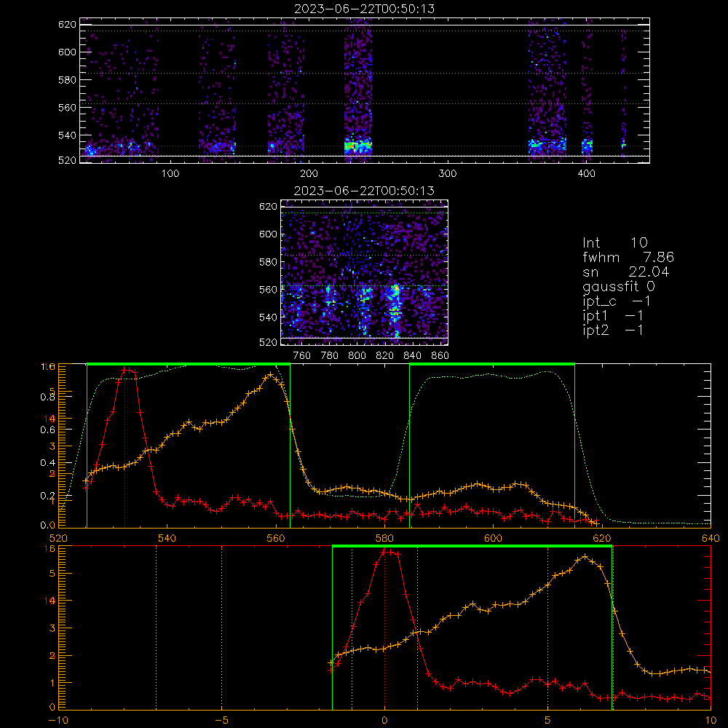This screenshot has height=728, width=728.
Task: Click x-axis label 600 below the profile plot
Action: [493, 539]
